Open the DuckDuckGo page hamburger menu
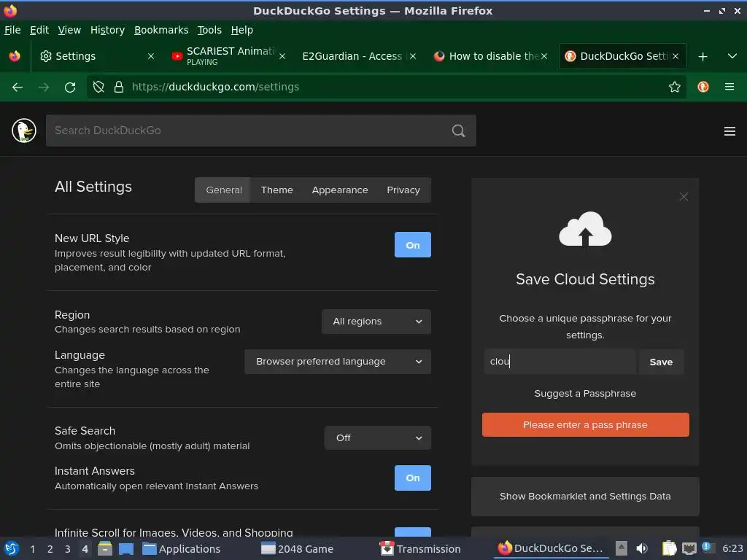 [729, 131]
